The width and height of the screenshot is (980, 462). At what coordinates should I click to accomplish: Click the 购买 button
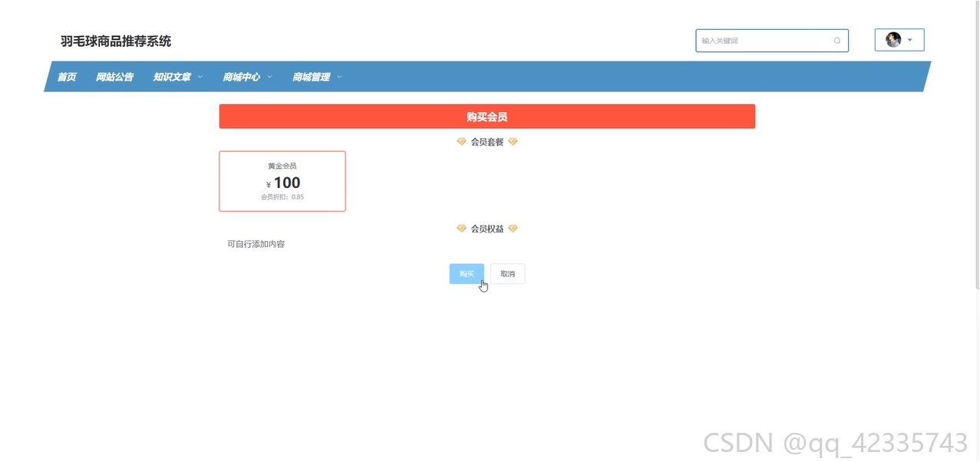click(x=467, y=274)
